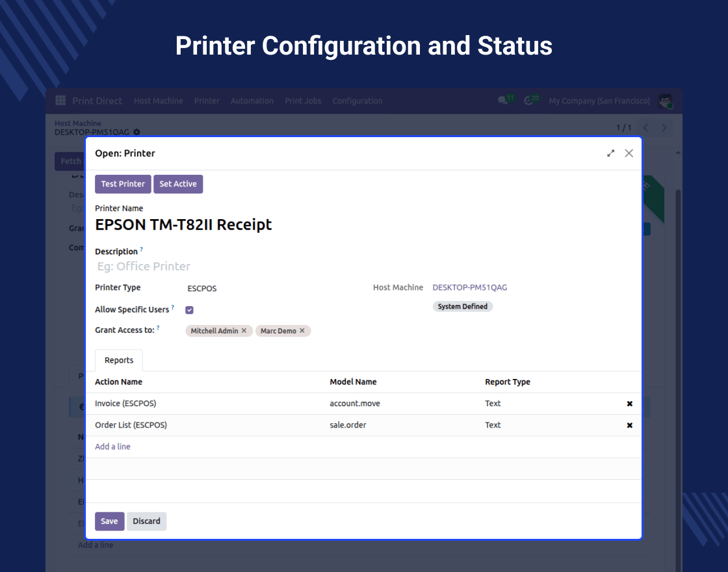Click the Set Active button

[178, 184]
